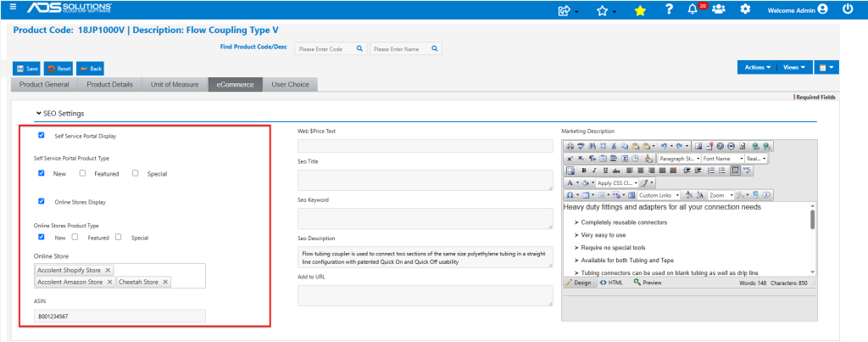Viewport: 868px width, 342px height.
Task: Click the Back button
Action: coord(90,68)
